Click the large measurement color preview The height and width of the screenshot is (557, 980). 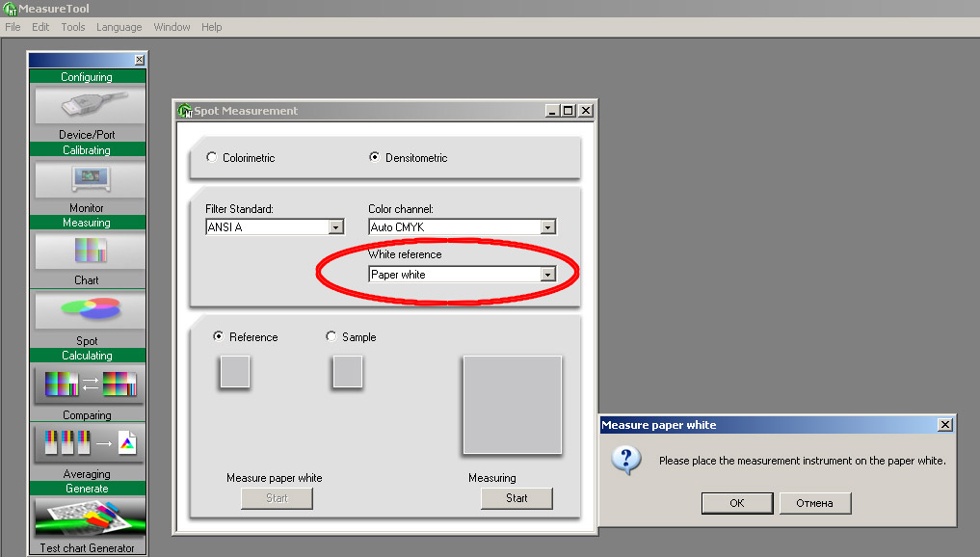coord(513,405)
